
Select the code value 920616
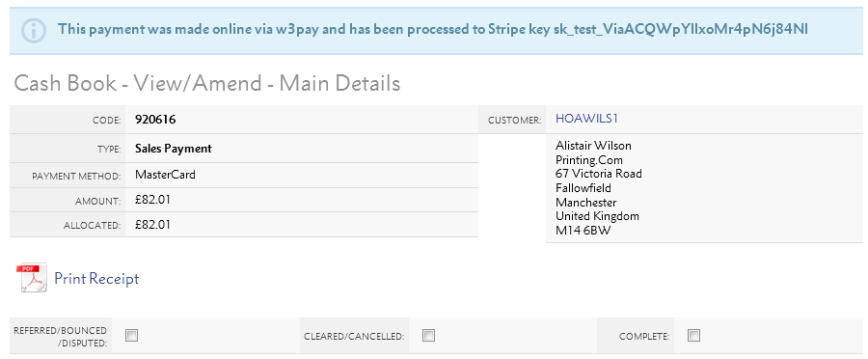click(155, 119)
